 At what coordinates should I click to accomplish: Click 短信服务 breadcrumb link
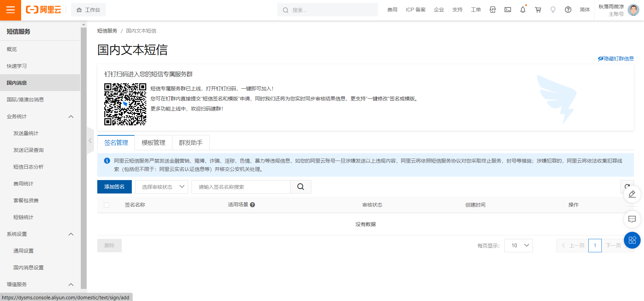pos(107,31)
